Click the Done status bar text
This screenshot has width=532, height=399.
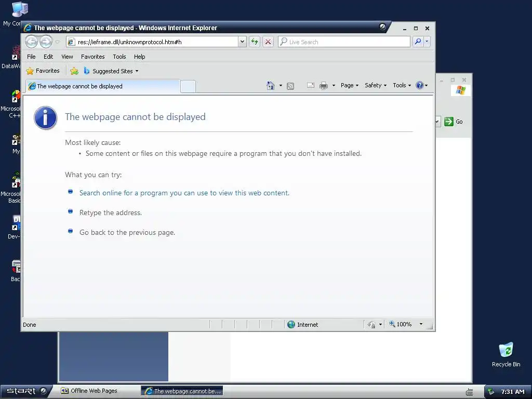pos(30,325)
